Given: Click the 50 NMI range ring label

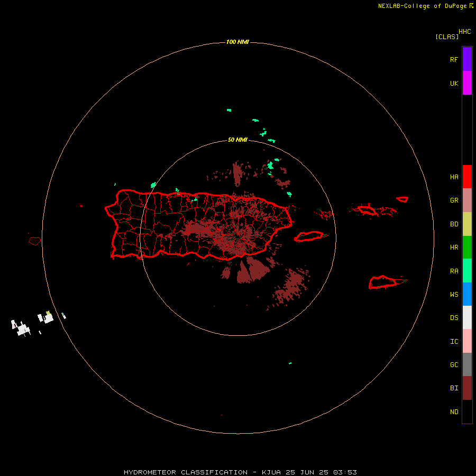Looking at the screenshot, I should click(237, 140).
